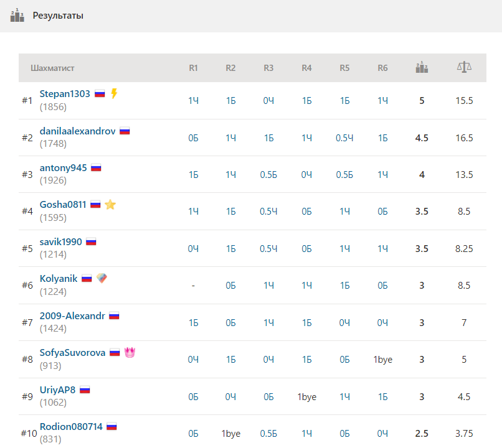Click the Russian flag next to savik1990

coord(91,242)
